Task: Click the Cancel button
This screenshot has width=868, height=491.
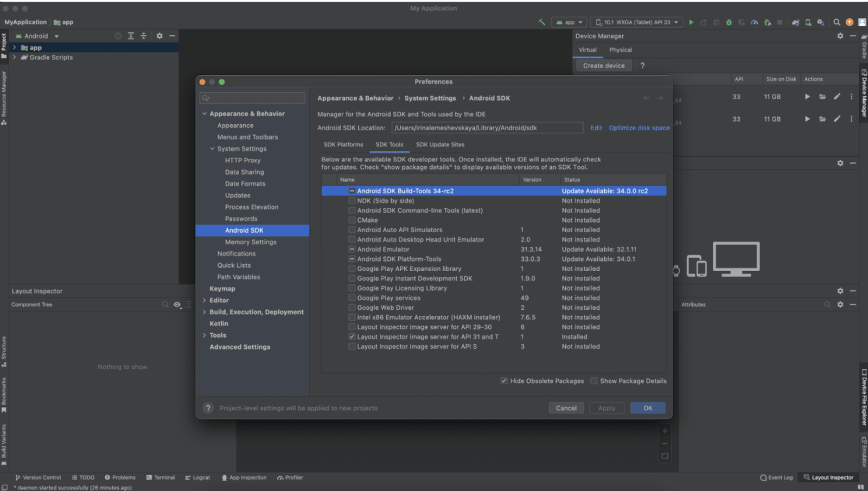Action: tap(566, 408)
